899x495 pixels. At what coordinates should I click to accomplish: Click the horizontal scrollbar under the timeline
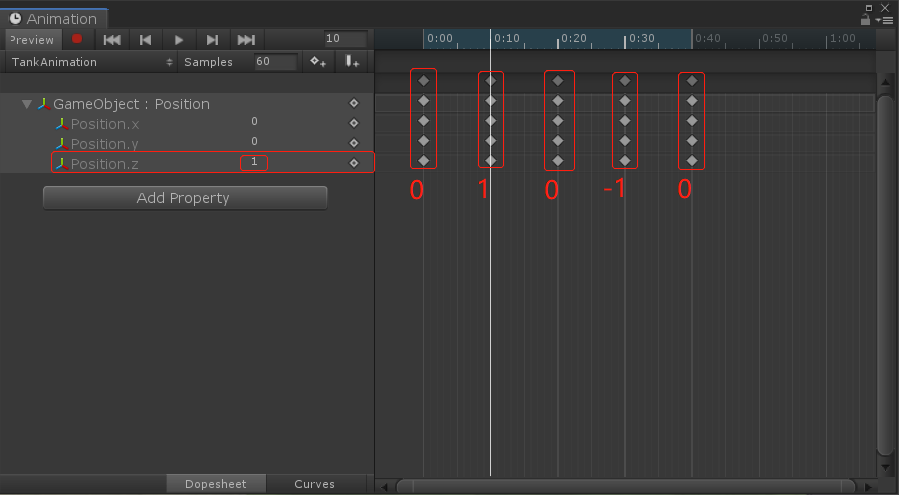click(625, 487)
